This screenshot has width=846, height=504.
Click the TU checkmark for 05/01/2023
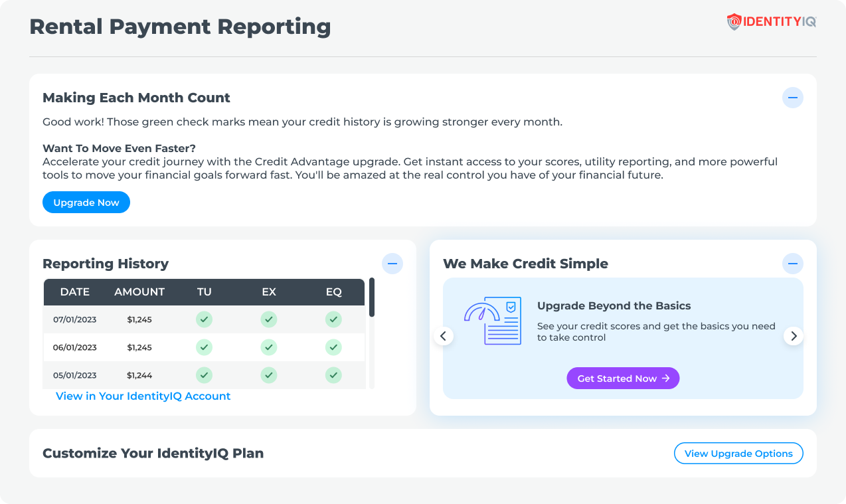[204, 375]
